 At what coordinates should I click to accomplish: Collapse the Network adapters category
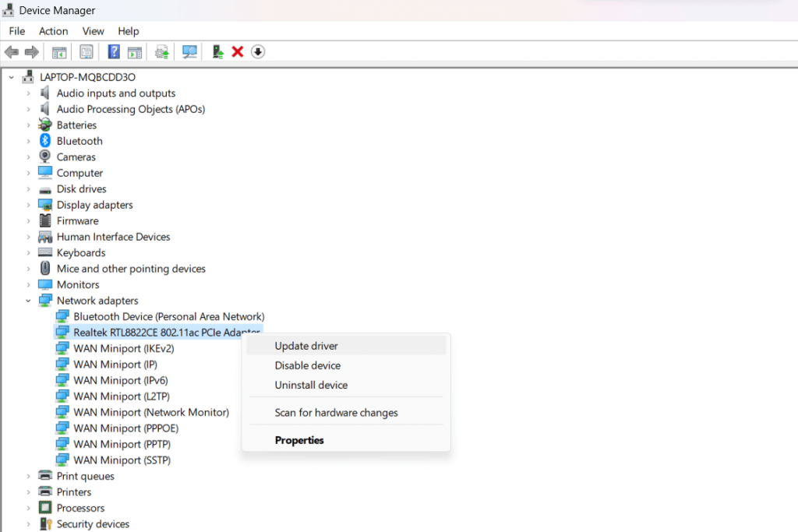[29, 301]
